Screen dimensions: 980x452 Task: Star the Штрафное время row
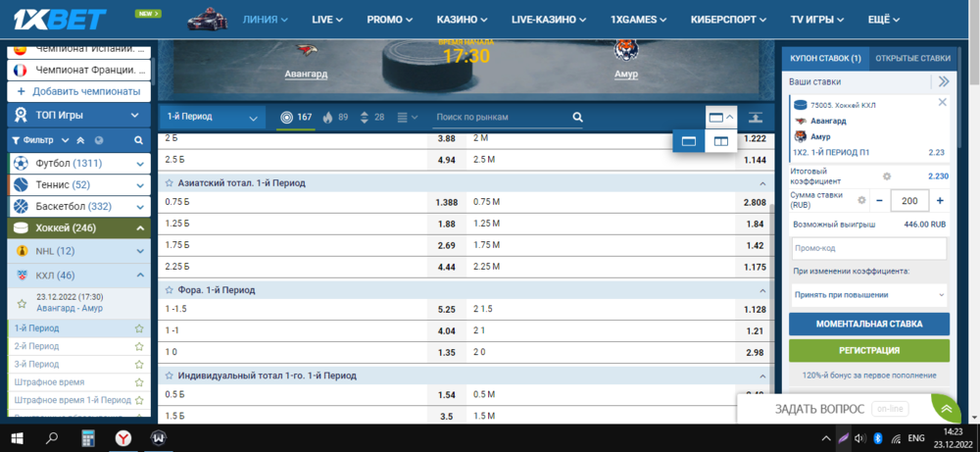pyautogui.click(x=139, y=382)
